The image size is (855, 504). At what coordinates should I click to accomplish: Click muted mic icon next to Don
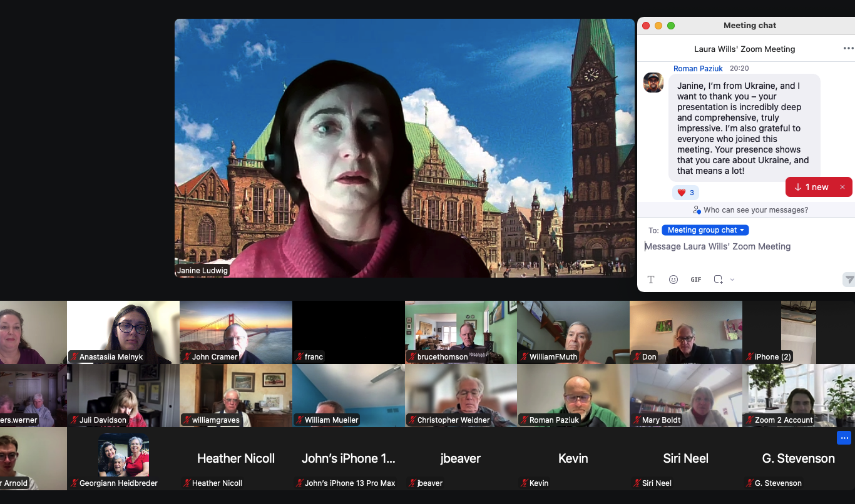pyautogui.click(x=637, y=357)
